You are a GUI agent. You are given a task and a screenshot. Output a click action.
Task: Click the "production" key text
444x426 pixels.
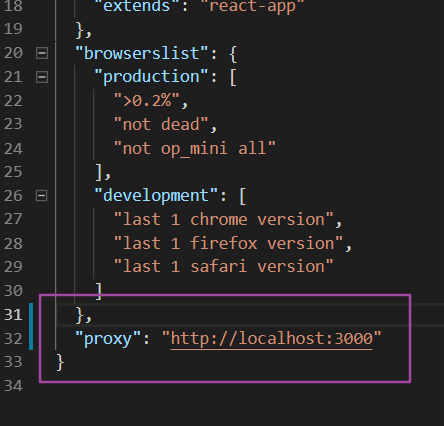click(x=151, y=77)
